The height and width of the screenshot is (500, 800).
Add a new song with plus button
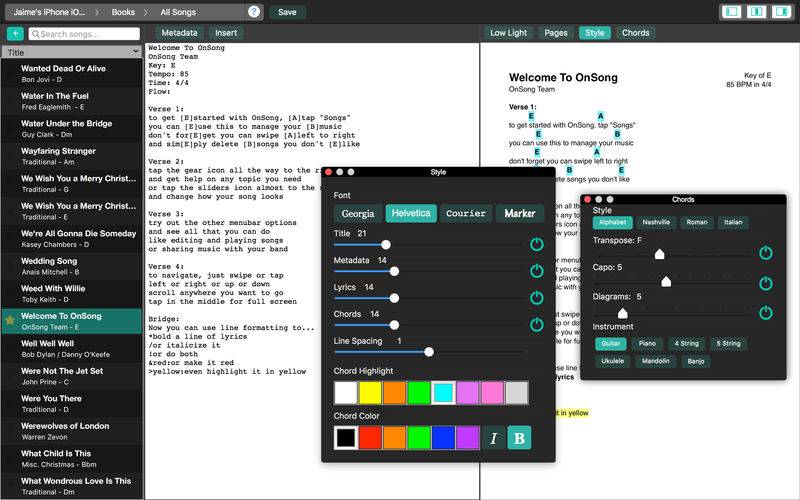point(15,34)
